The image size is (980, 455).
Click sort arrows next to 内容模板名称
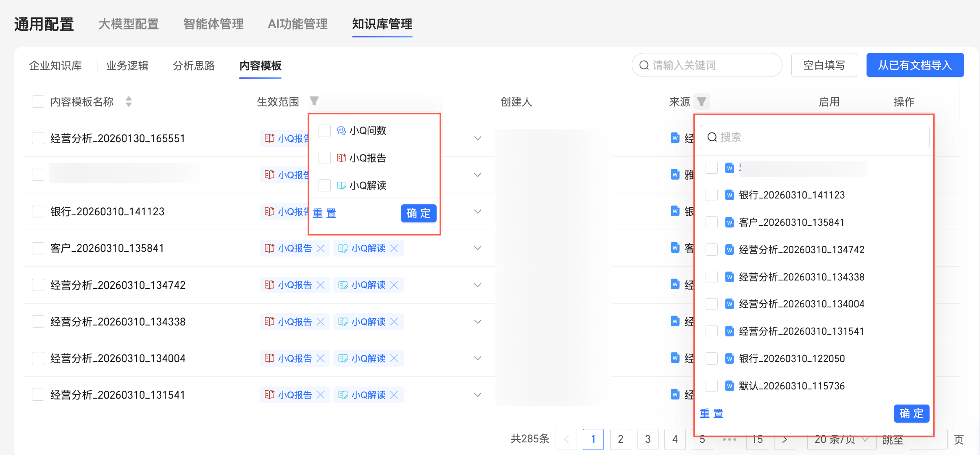[x=129, y=101]
